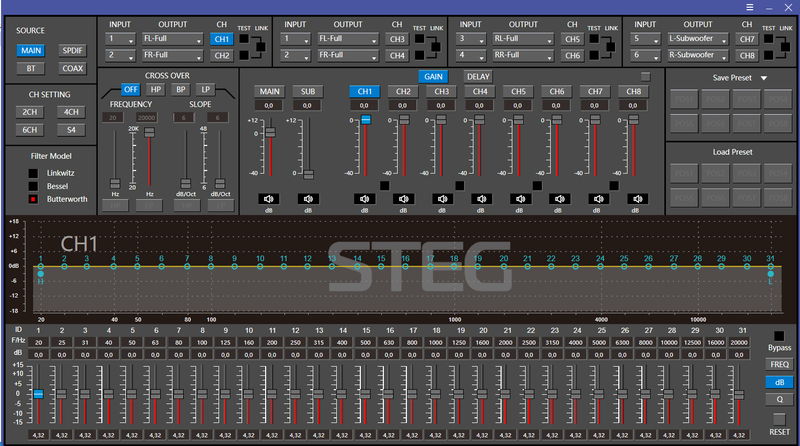Open the hamburger menu in title bar
The image size is (800, 446).
tap(749, 7)
